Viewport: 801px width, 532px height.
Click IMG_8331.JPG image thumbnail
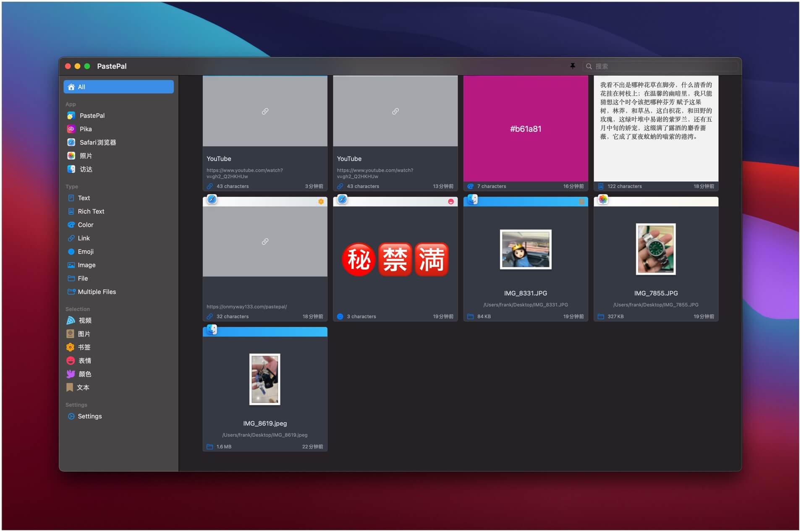526,249
